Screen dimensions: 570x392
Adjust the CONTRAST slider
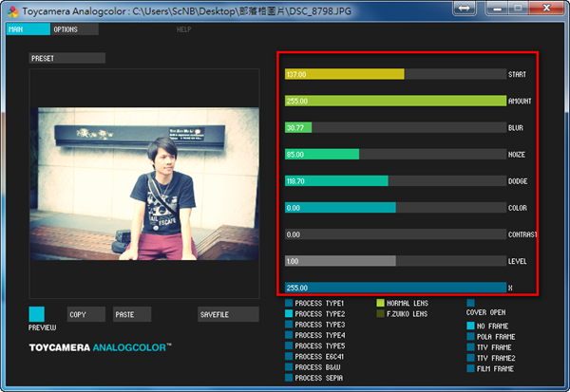pos(395,234)
